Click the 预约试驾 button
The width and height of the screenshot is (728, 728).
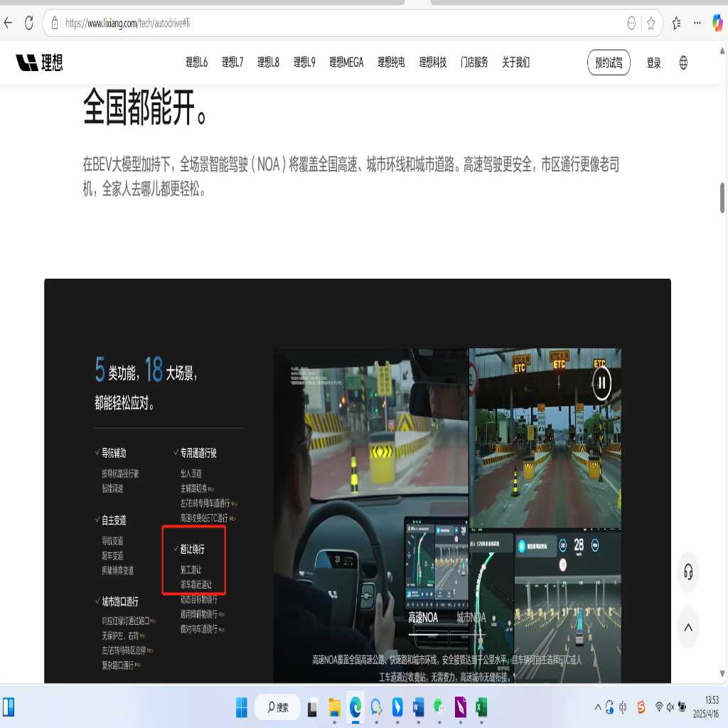tap(609, 63)
